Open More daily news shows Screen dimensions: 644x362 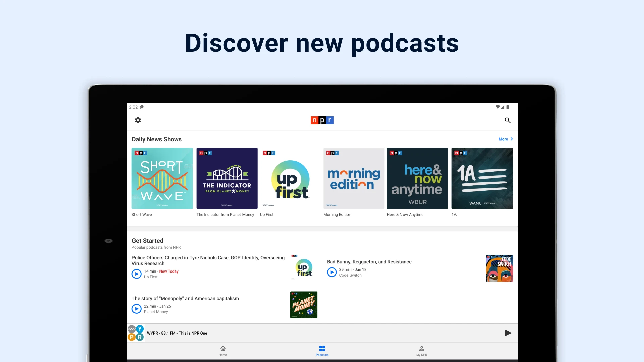503,139
